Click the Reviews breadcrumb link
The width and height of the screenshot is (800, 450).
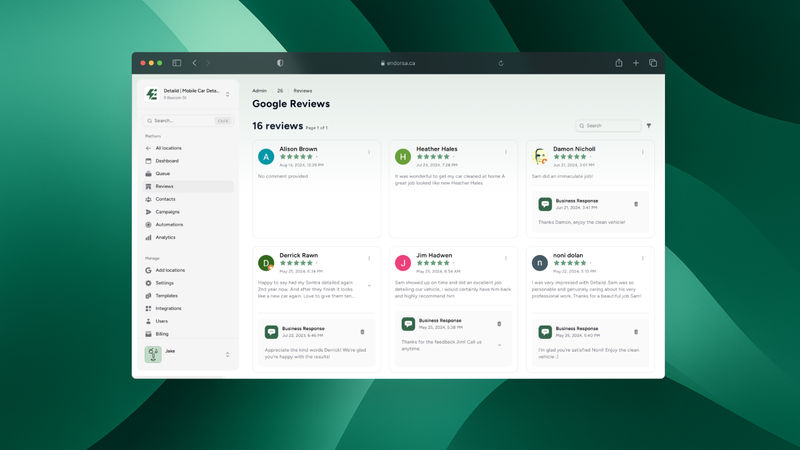[303, 91]
